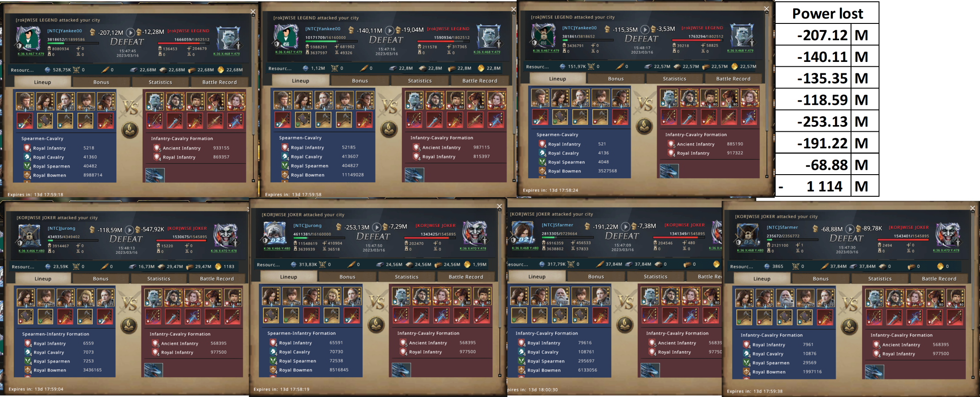Viewport: 980px width, 397px height.
Task: Switch to the Bonus tab in the -253,13M report
Action: 347,277
